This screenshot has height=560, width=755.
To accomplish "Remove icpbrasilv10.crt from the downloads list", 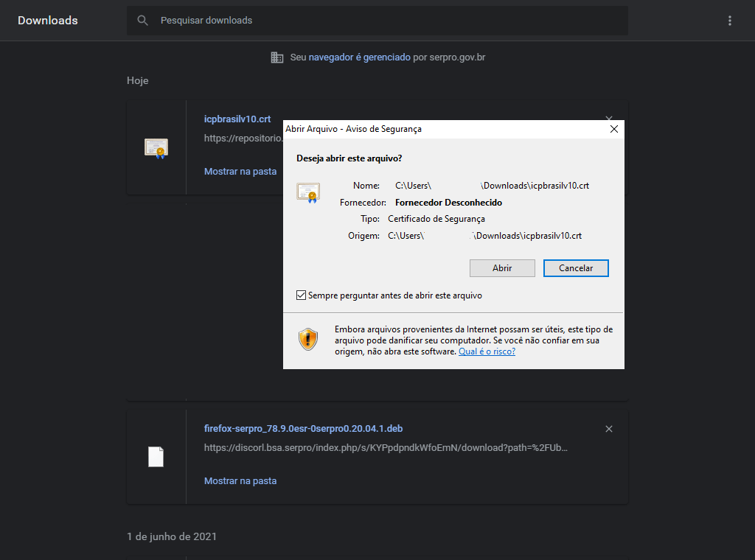I will click(608, 118).
